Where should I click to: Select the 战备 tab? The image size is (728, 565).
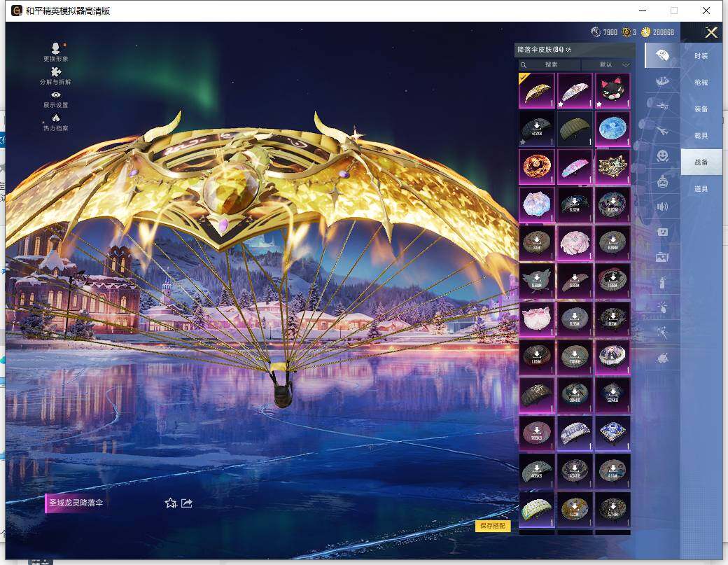pyautogui.click(x=701, y=162)
